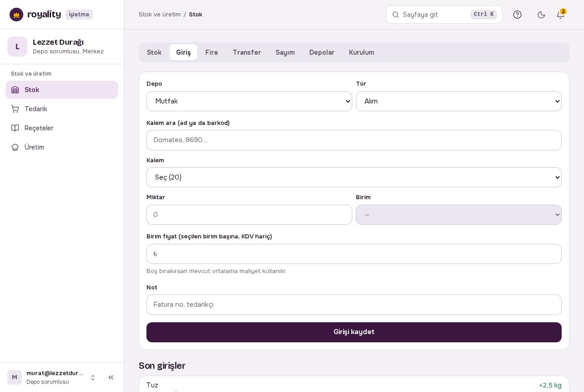Switch to the Sayım tab
Image resolution: width=584 pixels, height=392 pixels.
[285, 52]
